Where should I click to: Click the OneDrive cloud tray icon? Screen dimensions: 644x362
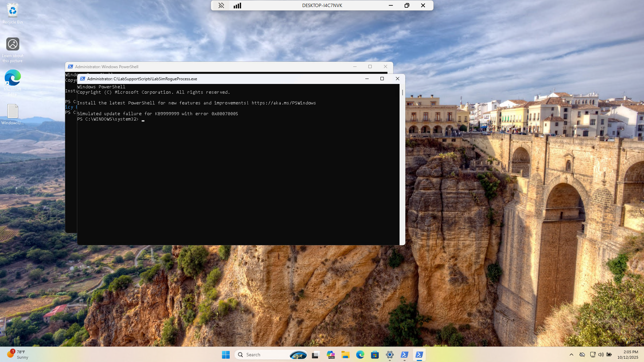click(582, 355)
